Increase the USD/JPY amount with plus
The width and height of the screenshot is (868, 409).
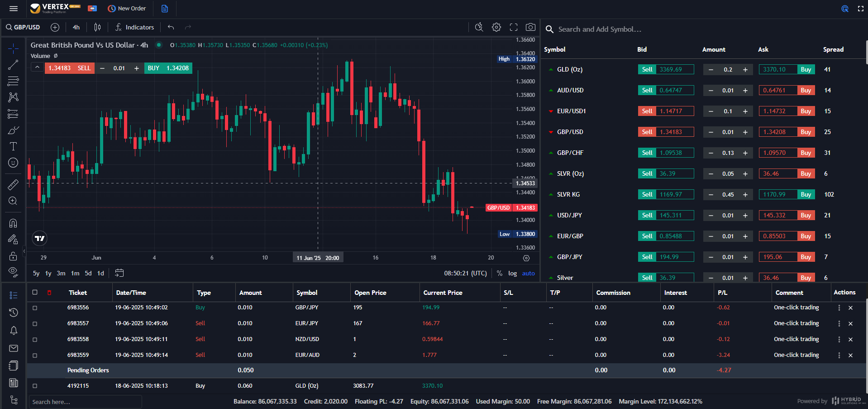(x=745, y=216)
